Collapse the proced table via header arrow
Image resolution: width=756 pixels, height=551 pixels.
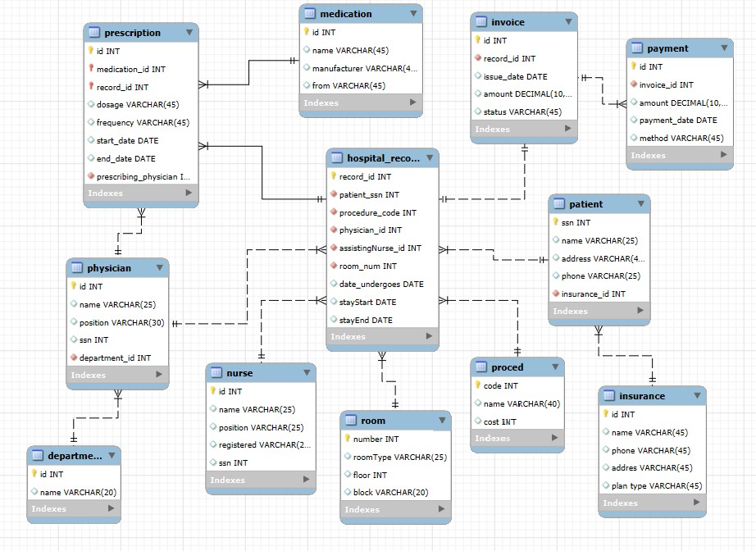(x=555, y=367)
